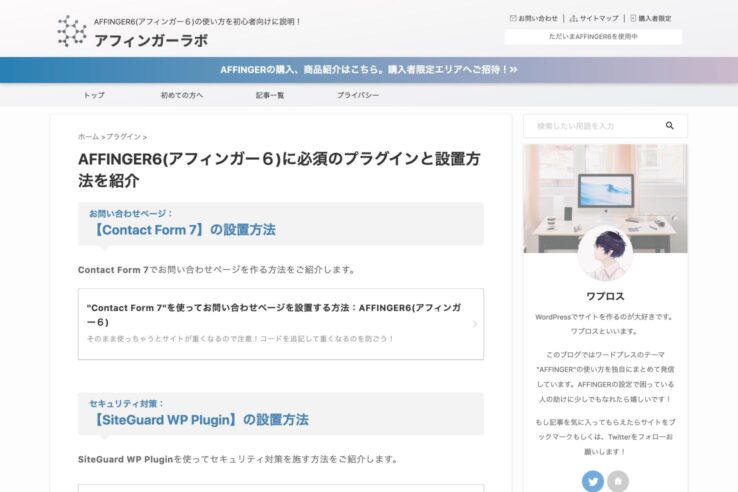Click the blue AFFINGERの購入 banner
738x492 pixels.
click(369, 70)
